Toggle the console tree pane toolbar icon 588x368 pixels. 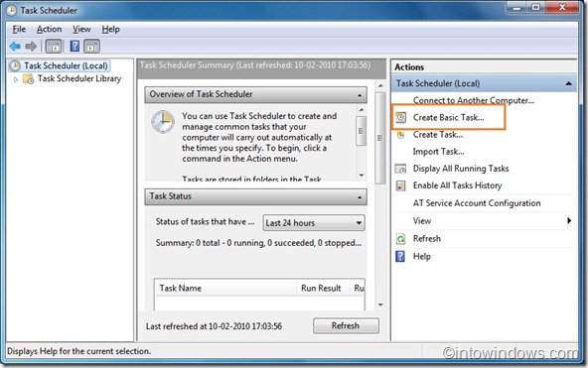(54, 47)
